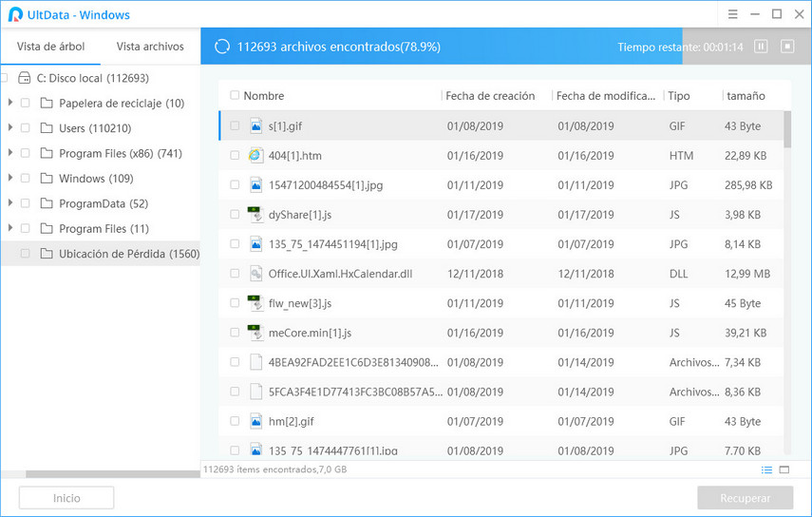
Task: Check the select-all box beside Nombre
Action: [x=235, y=95]
